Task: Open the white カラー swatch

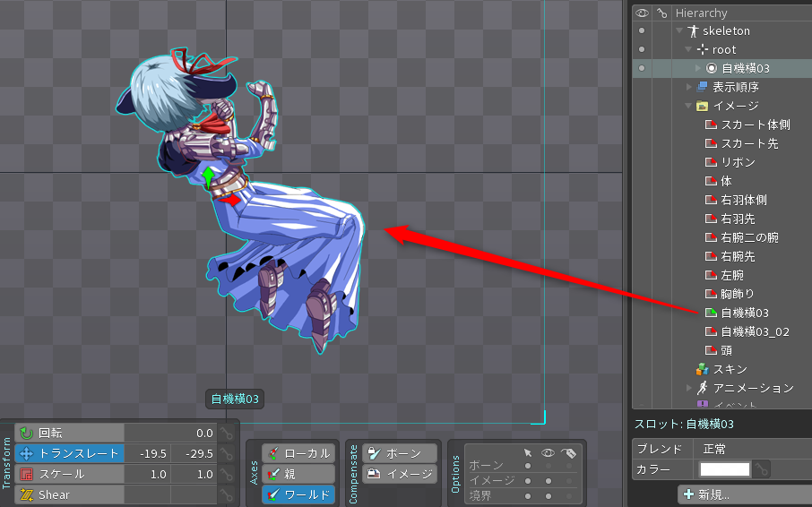Action: coord(724,469)
